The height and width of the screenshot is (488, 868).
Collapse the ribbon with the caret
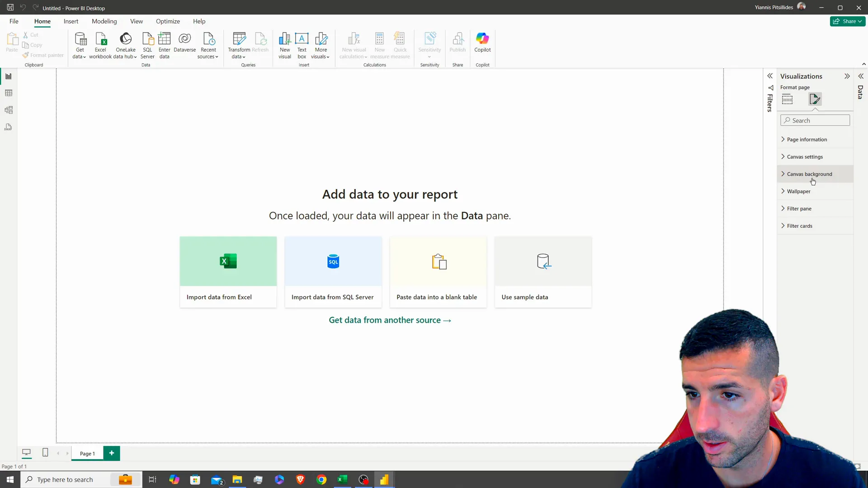(x=863, y=64)
